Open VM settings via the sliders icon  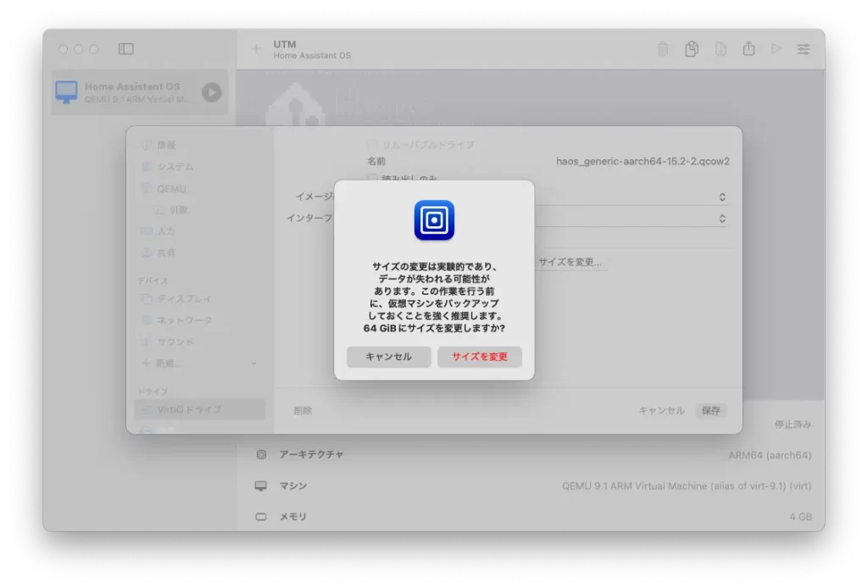804,49
